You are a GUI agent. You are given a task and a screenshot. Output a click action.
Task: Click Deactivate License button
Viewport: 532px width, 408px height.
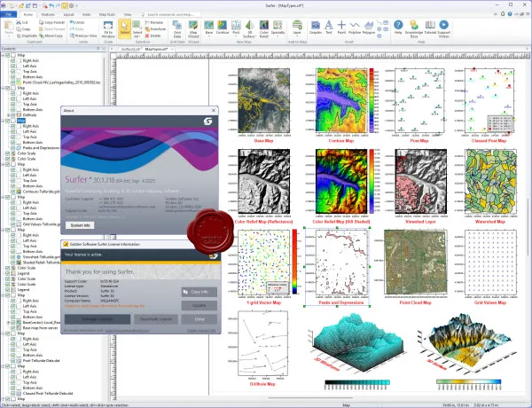click(x=156, y=319)
